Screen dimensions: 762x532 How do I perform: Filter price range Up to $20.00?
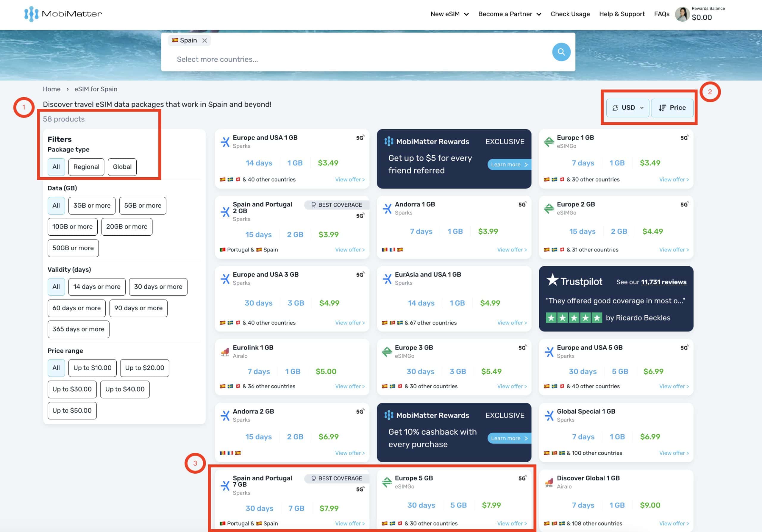(x=144, y=368)
